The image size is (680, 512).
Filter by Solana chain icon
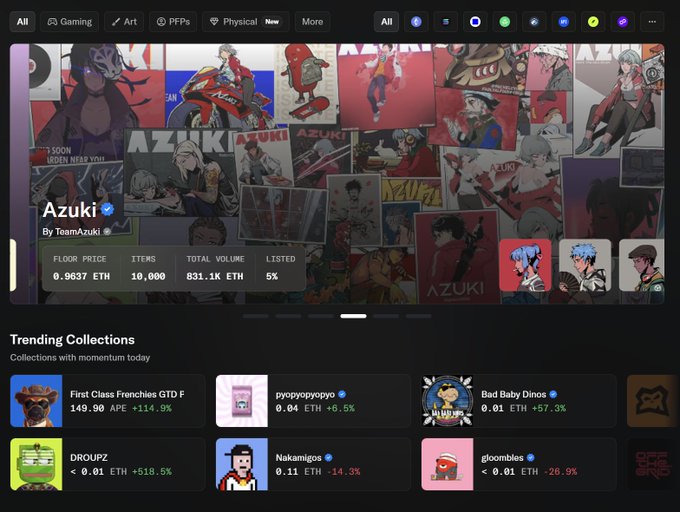(446, 22)
